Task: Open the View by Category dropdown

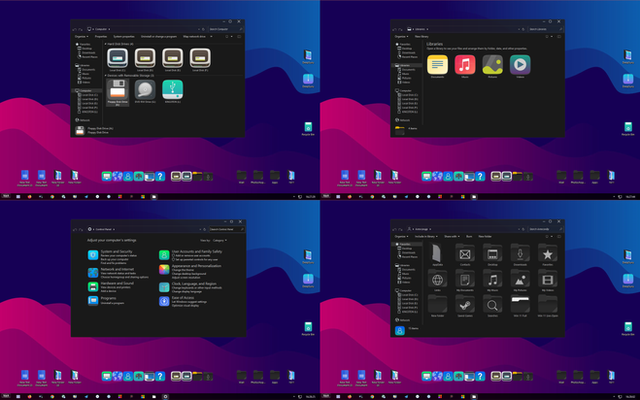Action: [x=220, y=240]
